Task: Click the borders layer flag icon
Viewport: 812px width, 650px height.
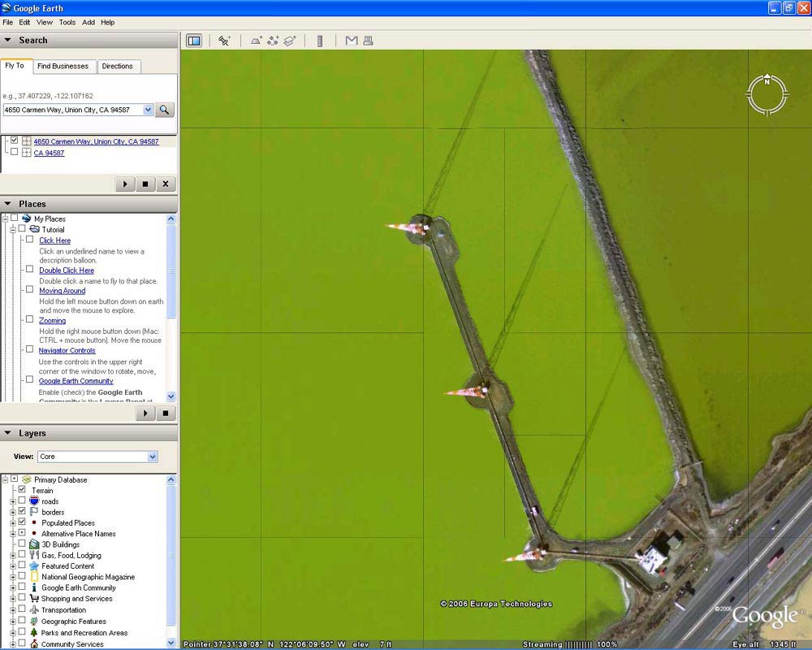Action: [x=34, y=512]
